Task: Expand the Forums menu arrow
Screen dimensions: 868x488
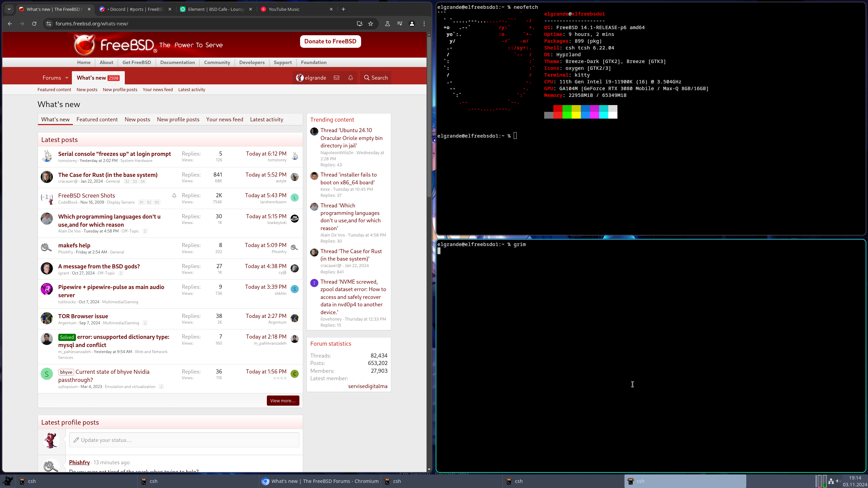Action: click(67, 78)
